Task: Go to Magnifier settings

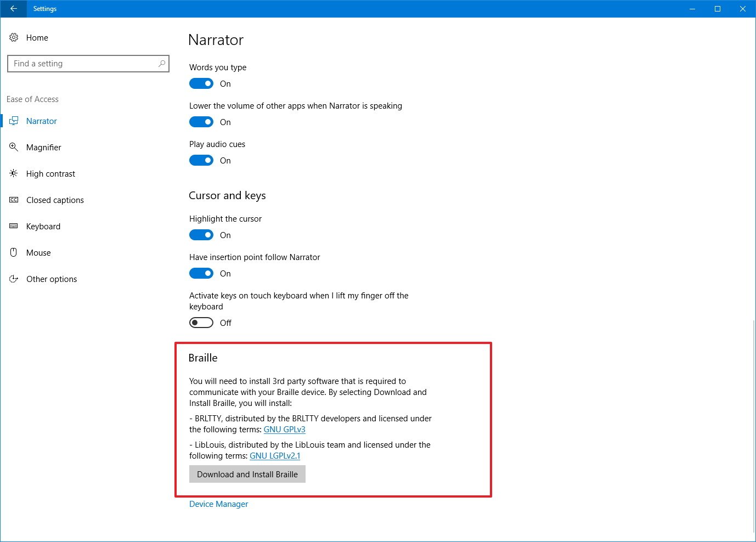Action: pyautogui.click(x=44, y=148)
